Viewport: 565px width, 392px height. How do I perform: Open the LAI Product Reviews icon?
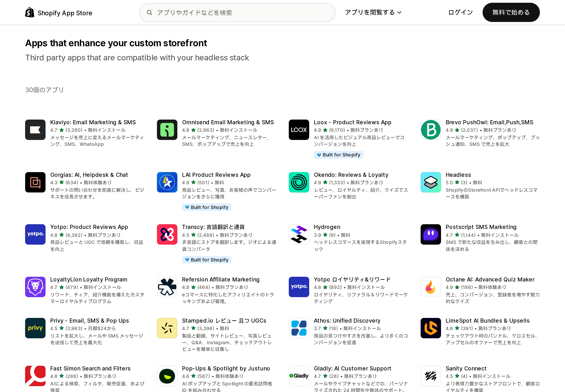(167, 182)
